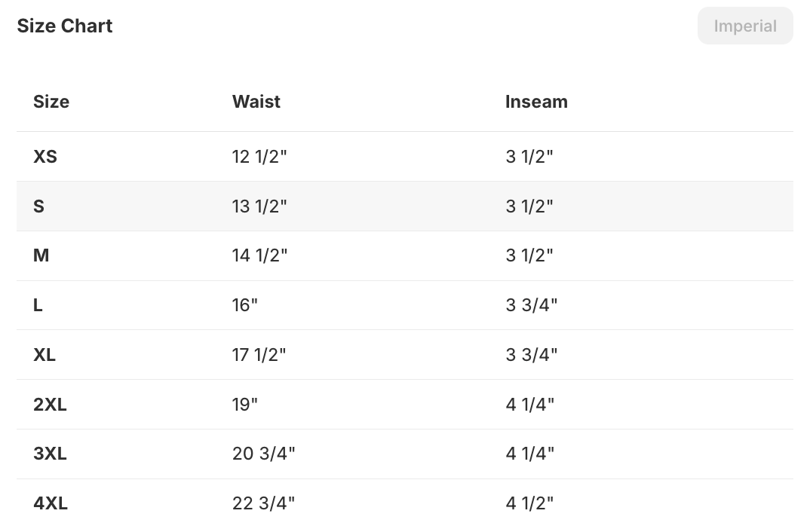Click the S size row label
The width and height of the screenshot is (810, 532).
pos(39,206)
